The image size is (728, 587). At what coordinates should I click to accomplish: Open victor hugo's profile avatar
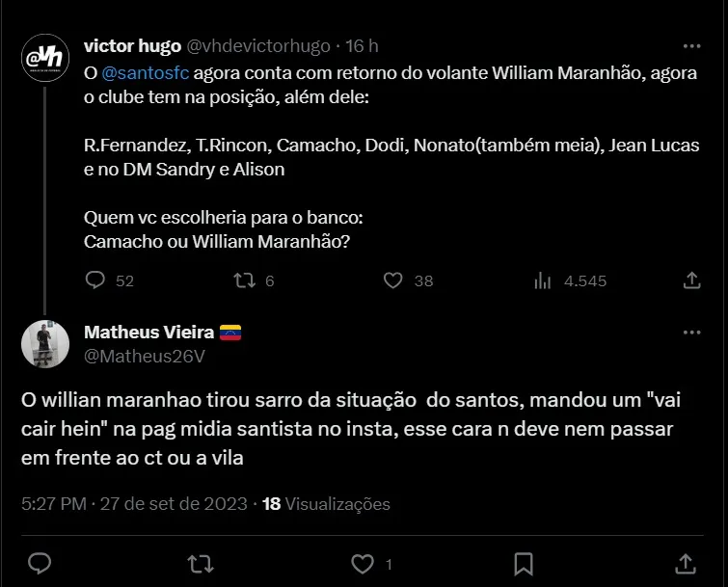(x=45, y=58)
